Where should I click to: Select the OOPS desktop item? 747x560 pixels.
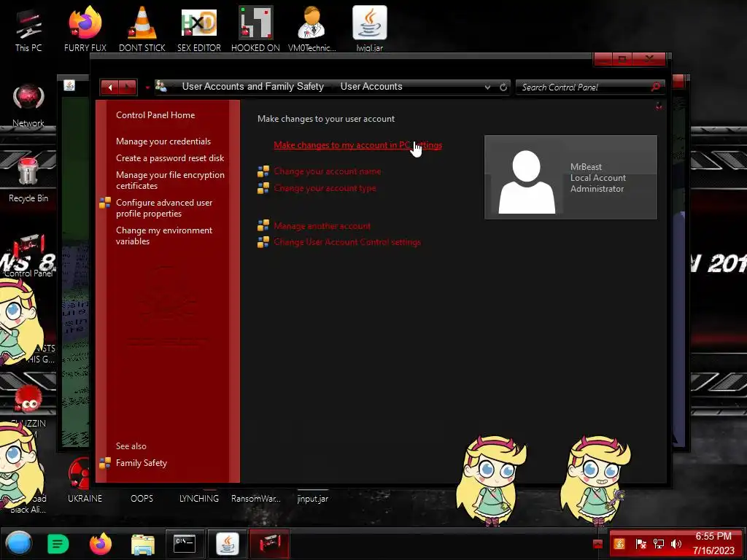pyautogui.click(x=142, y=498)
